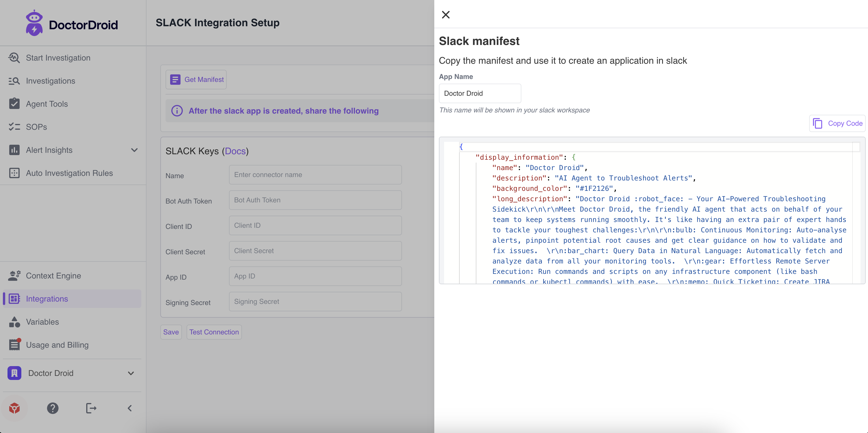This screenshot has width=868, height=433.
Task: Close the Slack manifest panel
Action: point(446,14)
